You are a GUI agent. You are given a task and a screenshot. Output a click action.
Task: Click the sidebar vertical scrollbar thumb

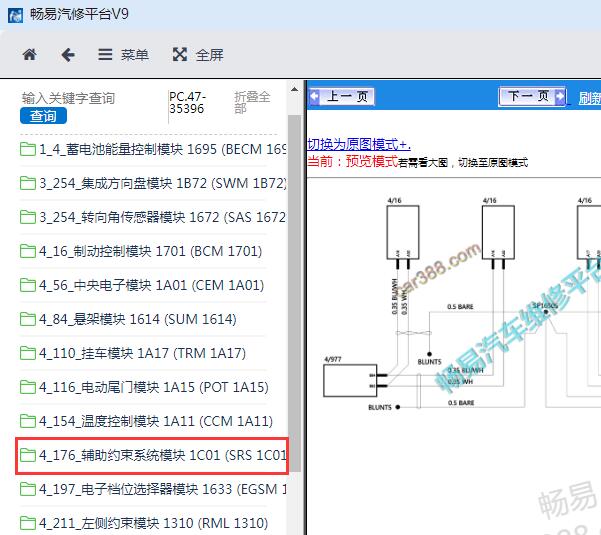coord(294,293)
